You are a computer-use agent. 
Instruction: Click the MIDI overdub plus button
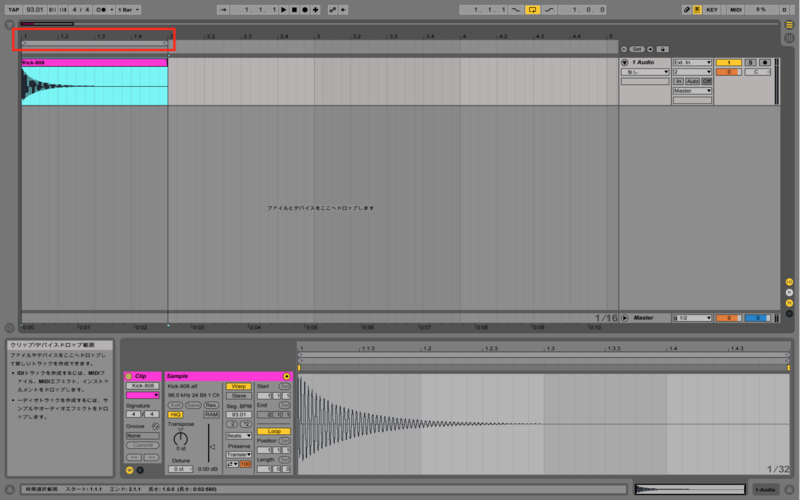point(316,10)
